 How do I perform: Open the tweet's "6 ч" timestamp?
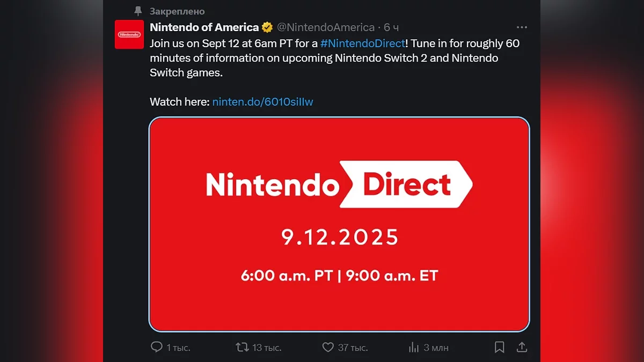click(391, 27)
